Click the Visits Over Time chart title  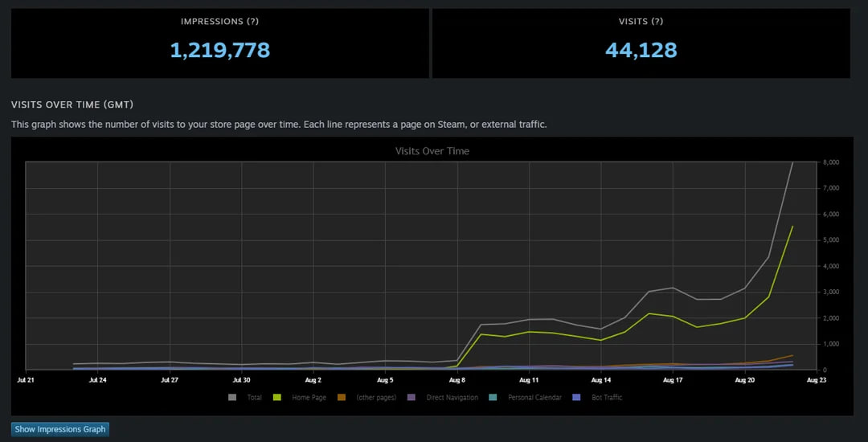(432, 151)
